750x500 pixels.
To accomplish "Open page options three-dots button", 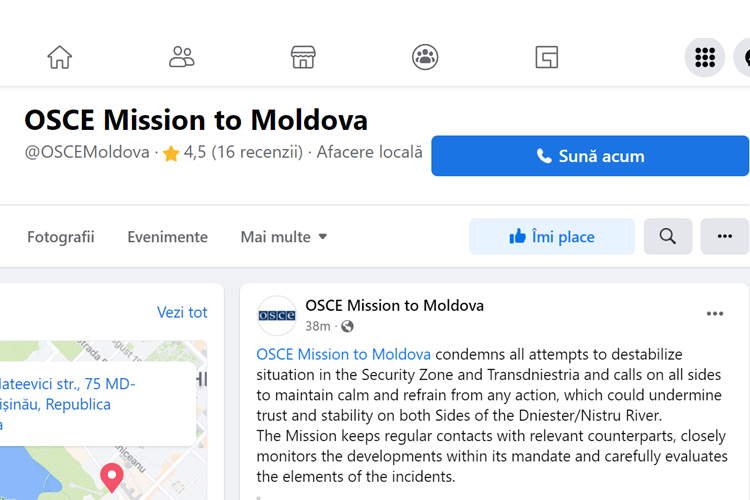I will [725, 236].
